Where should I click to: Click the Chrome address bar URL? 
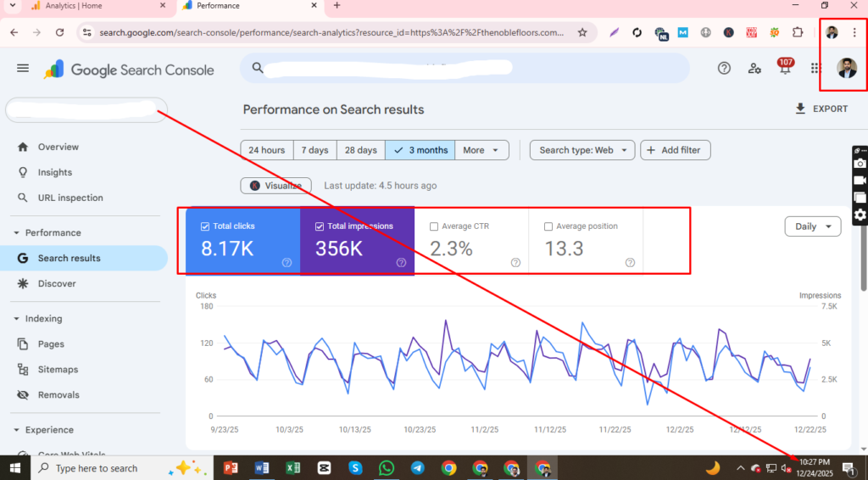click(x=331, y=33)
